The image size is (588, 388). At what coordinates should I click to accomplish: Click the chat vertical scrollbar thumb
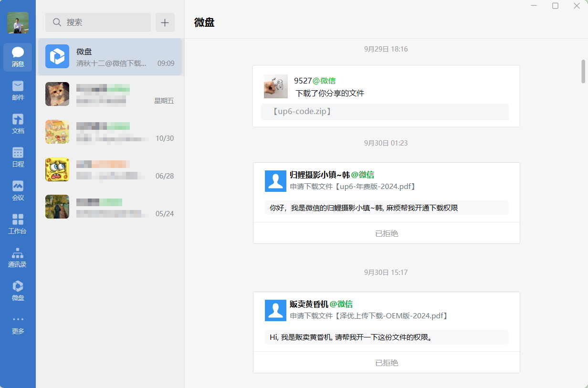[583, 71]
